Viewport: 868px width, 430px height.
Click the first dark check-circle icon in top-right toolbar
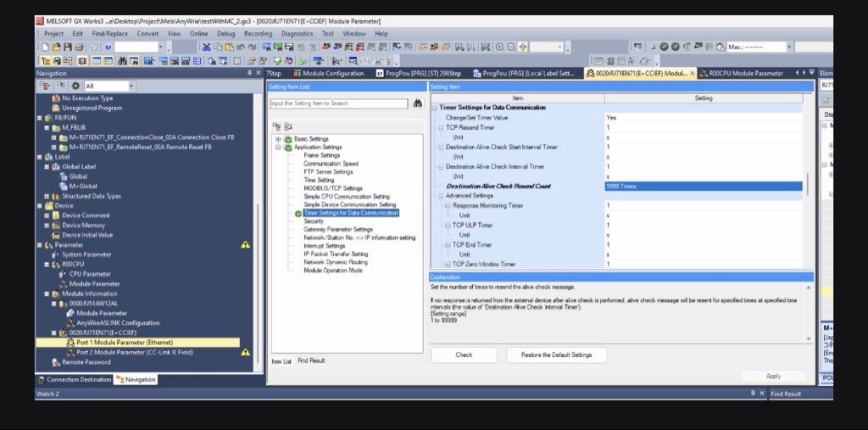click(664, 47)
